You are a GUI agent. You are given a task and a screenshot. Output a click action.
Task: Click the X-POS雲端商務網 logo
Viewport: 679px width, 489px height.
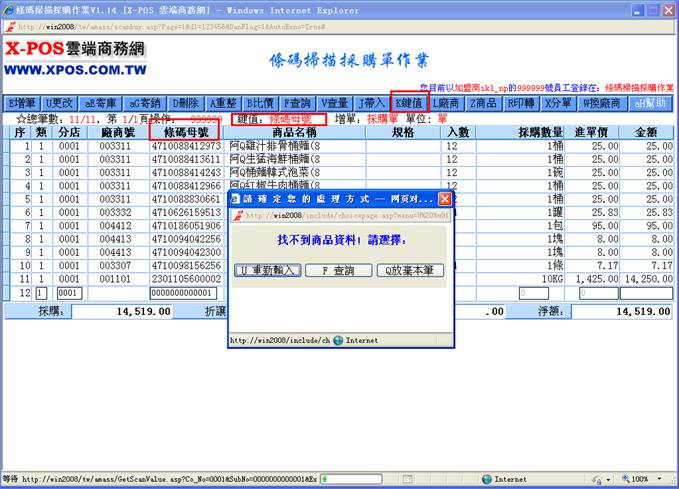75,59
